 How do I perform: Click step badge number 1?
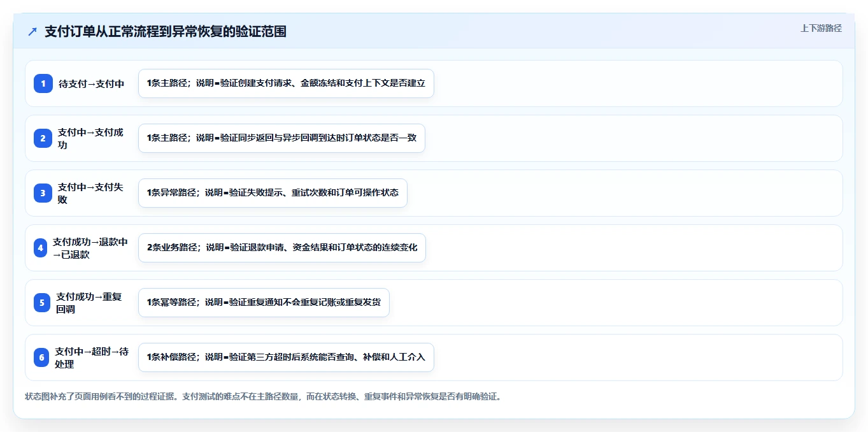[x=43, y=83]
